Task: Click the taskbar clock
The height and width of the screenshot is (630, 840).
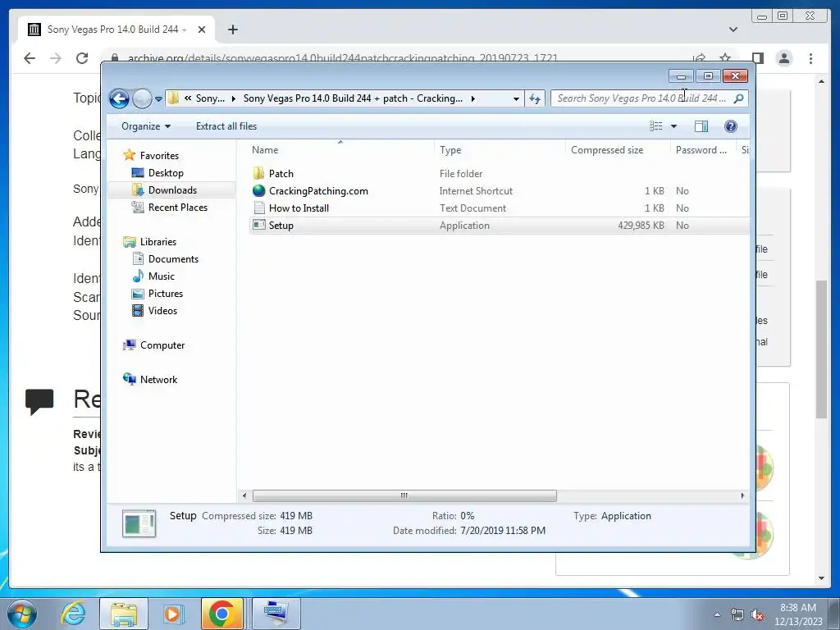Action: [x=798, y=614]
